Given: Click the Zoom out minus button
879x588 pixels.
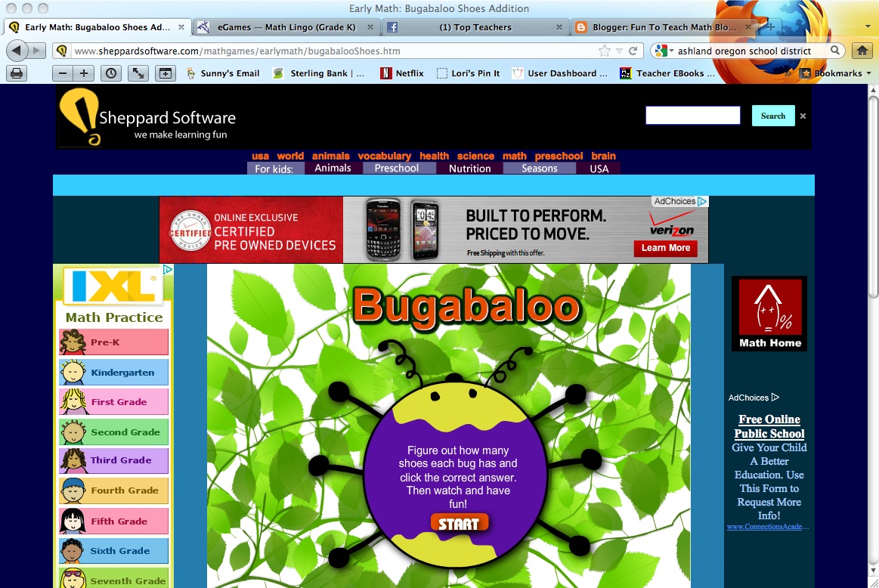Looking at the screenshot, I should click(x=63, y=73).
